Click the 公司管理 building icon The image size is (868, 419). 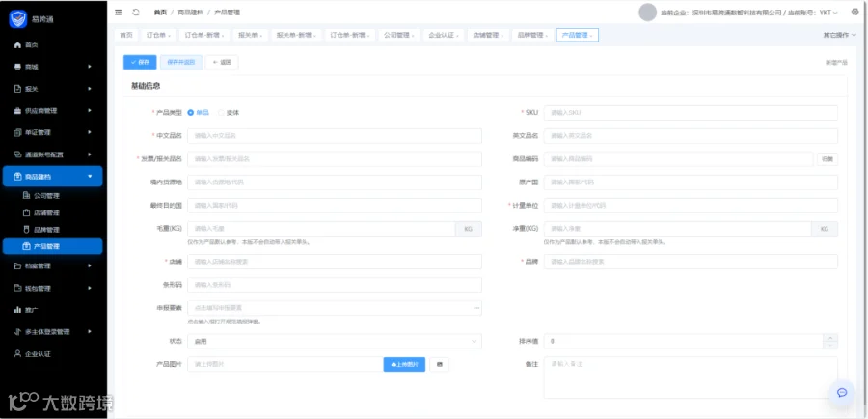[x=25, y=196]
